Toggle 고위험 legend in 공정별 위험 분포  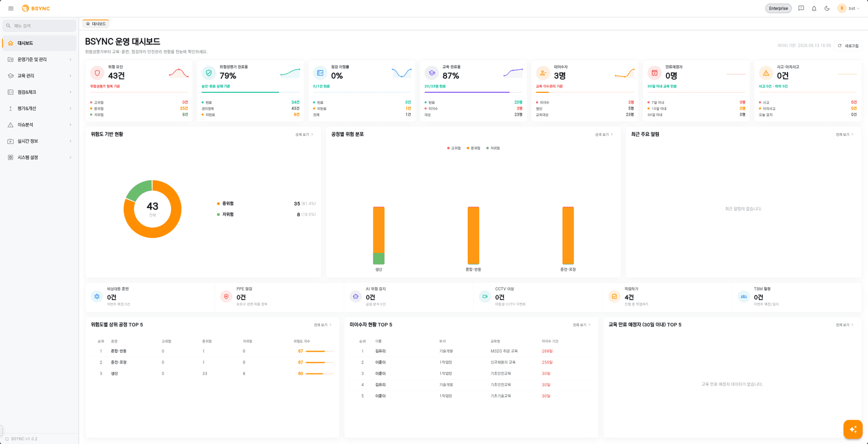454,148
